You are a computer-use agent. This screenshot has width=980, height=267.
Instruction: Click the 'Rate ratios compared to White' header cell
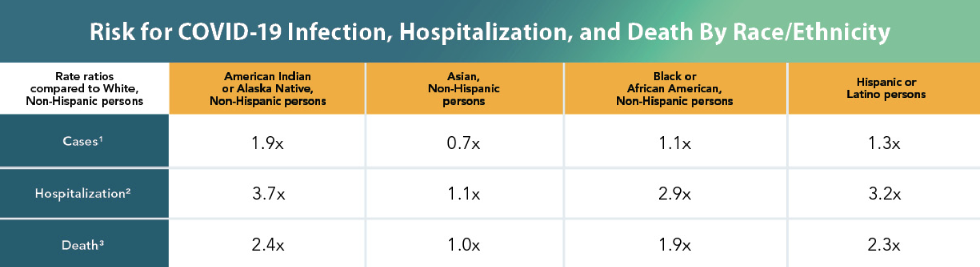click(84, 89)
